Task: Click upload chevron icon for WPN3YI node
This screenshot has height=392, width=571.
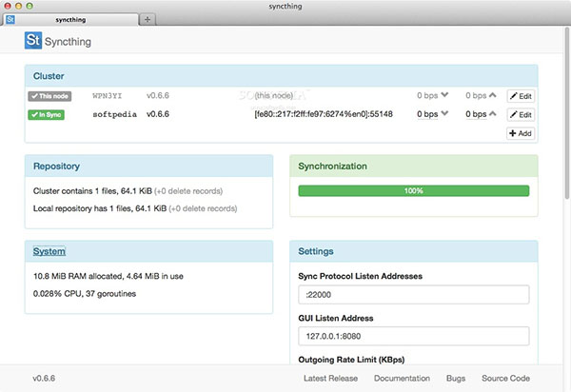Action: (x=493, y=96)
